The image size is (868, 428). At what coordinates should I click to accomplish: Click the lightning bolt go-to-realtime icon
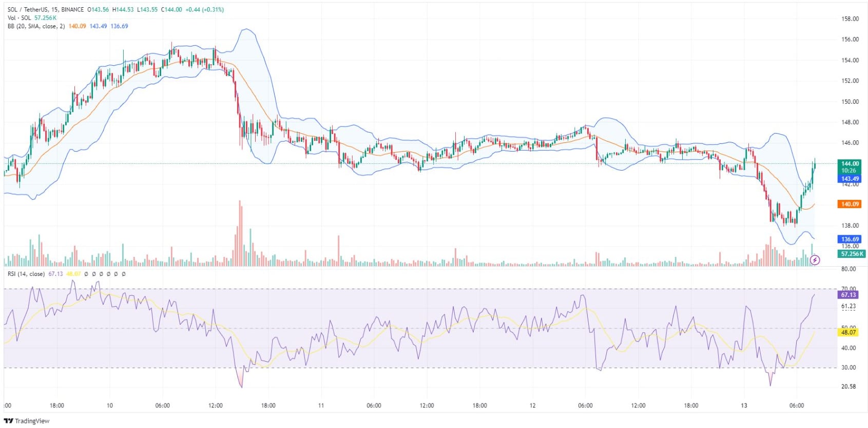pyautogui.click(x=815, y=260)
